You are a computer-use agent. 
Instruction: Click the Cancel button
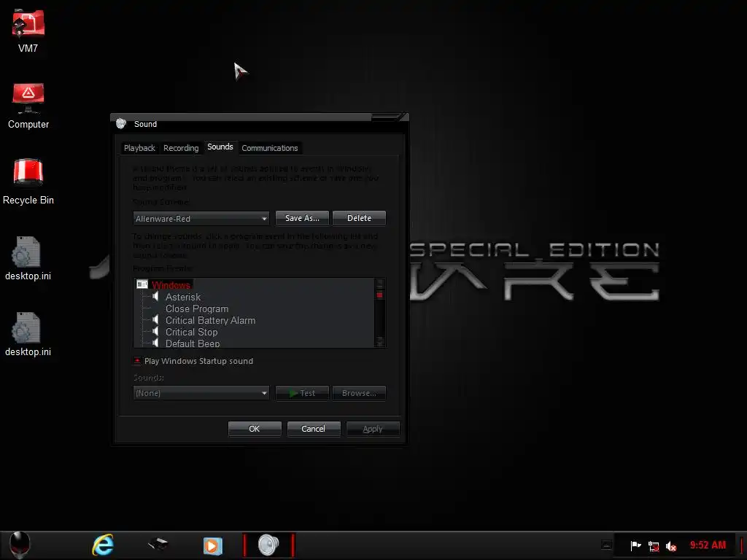(x=314, y=429)
